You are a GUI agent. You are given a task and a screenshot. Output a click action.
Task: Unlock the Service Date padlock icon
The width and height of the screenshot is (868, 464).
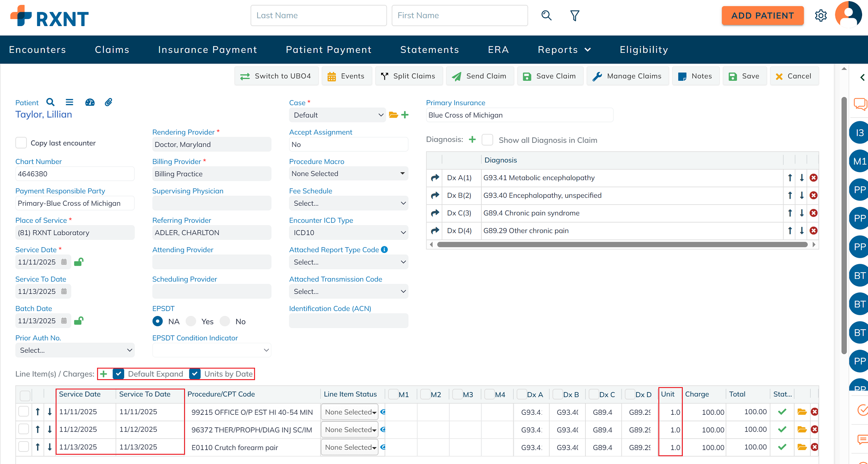point(79,262)
